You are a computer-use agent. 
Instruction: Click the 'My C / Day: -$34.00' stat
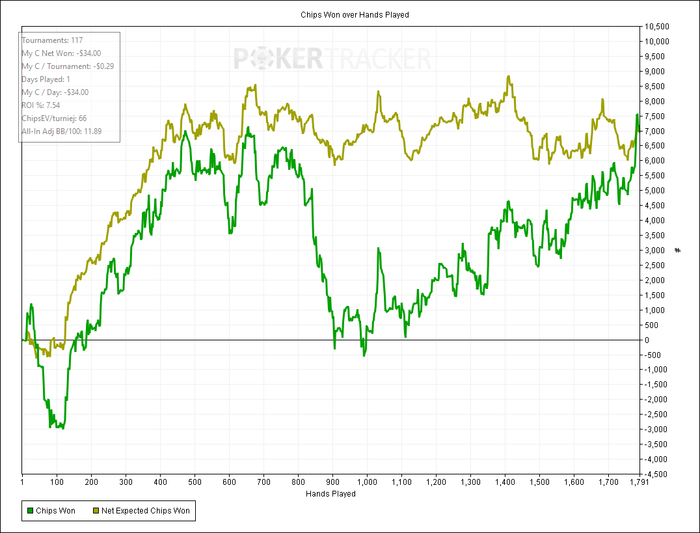coord(55,92)
